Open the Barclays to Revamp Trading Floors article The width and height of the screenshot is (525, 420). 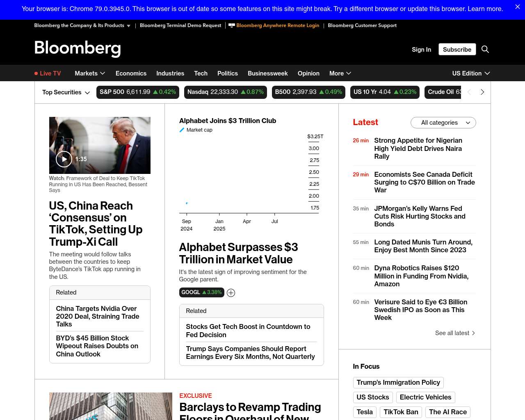coord(250,411)
